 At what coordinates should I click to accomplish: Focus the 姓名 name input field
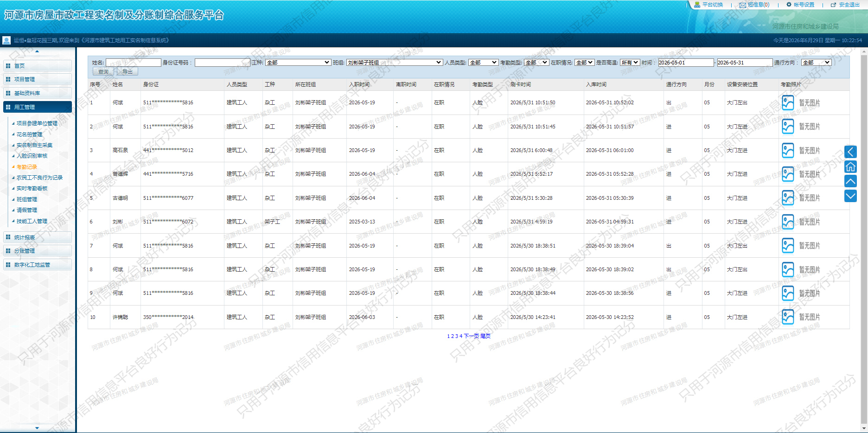[x=134, y=62]
